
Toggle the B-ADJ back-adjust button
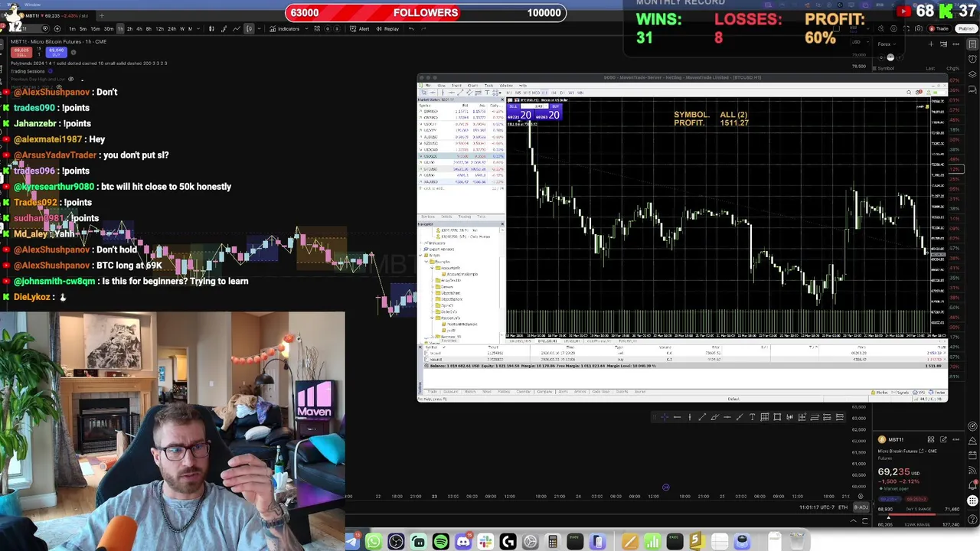[861, 507]
